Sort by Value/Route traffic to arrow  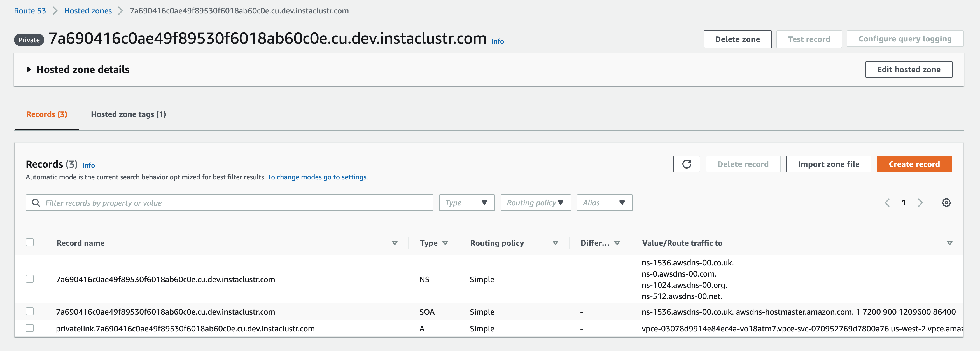pyautogui.click(x=949, y=243)
